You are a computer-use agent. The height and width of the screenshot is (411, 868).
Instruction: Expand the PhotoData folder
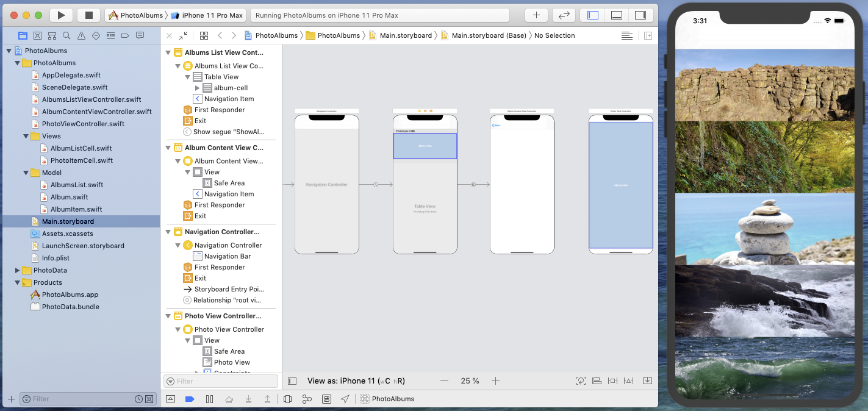click(x=17, y=270)
